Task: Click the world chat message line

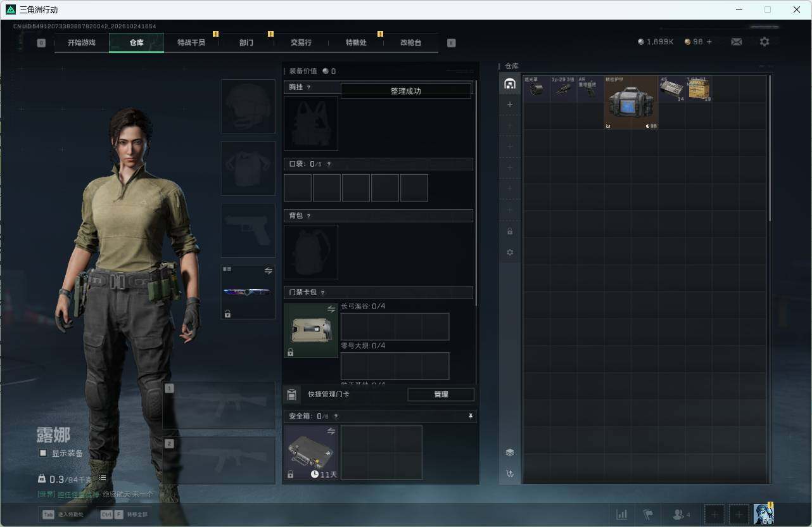Action: (96, 494)
